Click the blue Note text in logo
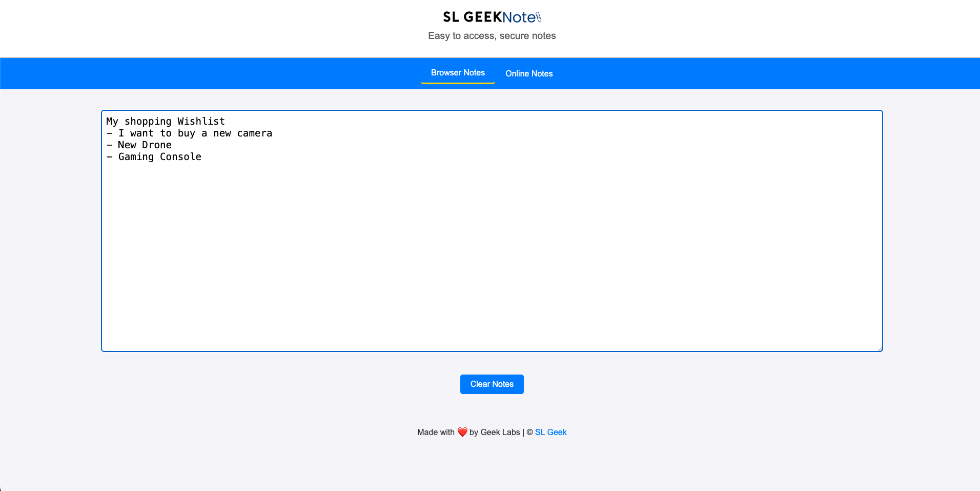 coord(519,17)
